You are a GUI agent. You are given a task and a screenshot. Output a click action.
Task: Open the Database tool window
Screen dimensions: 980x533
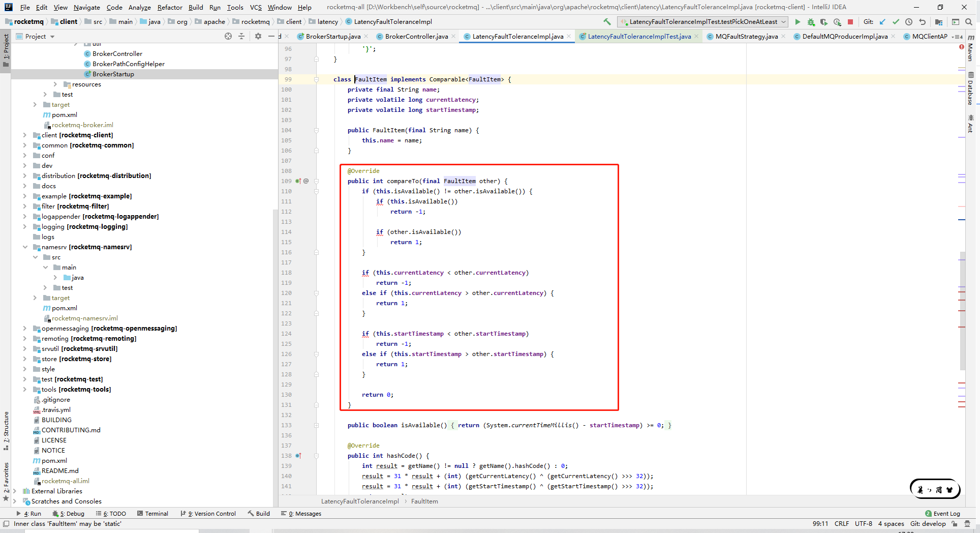(971, 89)
